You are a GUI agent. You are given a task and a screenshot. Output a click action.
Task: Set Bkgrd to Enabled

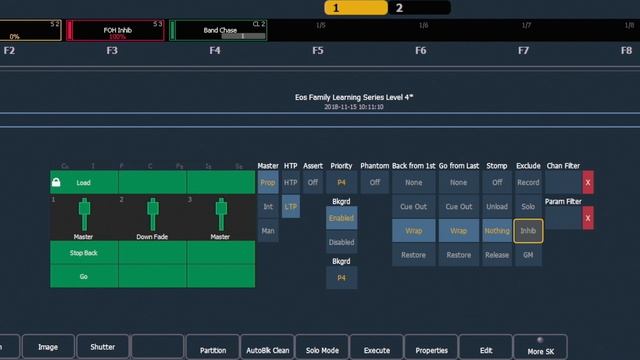pos(341,218)
